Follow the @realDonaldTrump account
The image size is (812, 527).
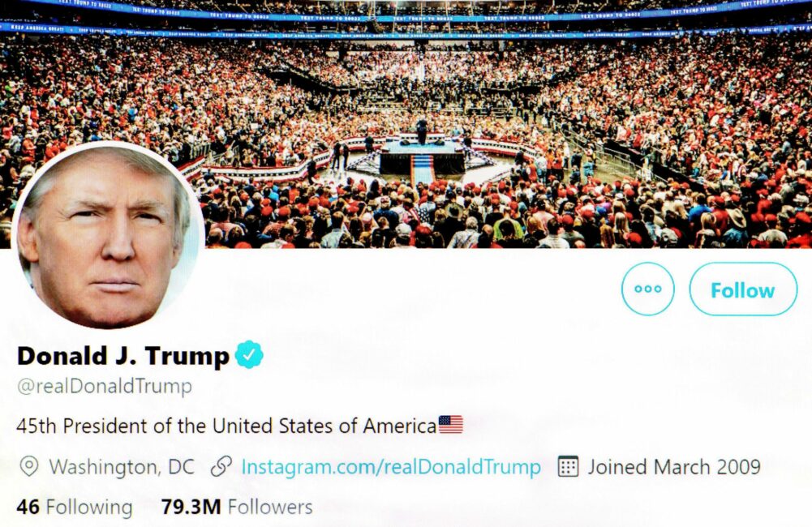[743, 289]
